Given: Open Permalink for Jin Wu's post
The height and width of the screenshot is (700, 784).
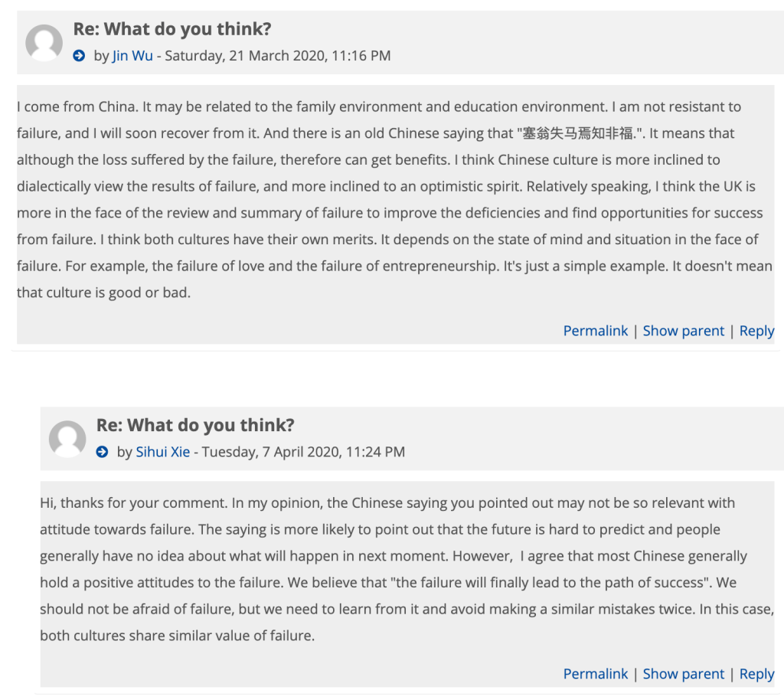Looking at the screenshot, I should pyautogui.click(x=595, y=331).
